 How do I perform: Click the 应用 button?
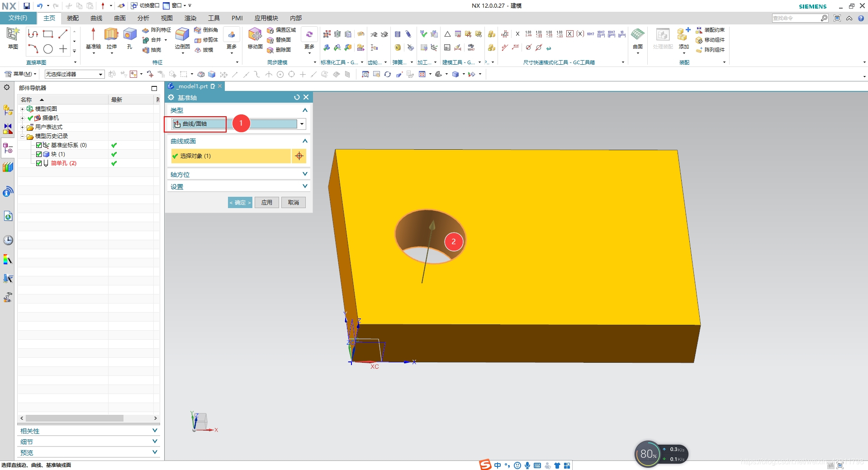[x=267, y=203]
